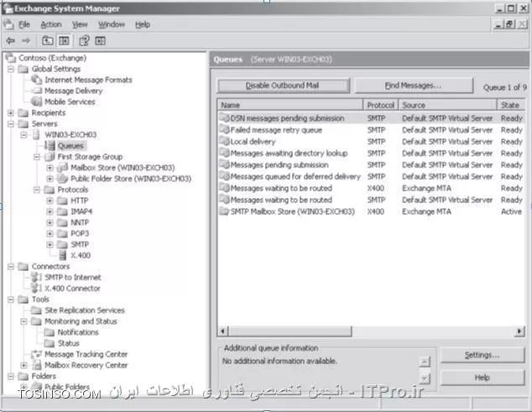
Task: Click the WIN03-EXCH03 server icon
Action: (36, 134)
